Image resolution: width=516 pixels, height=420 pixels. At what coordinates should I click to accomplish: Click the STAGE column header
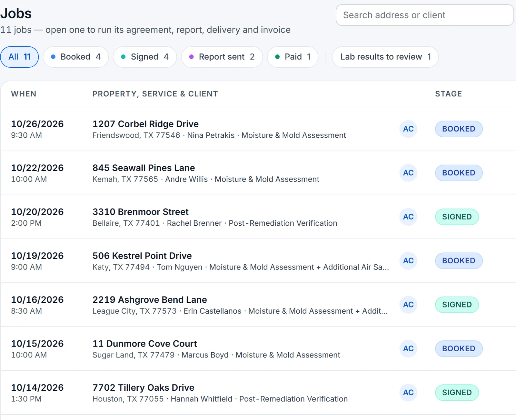click(x=448, y=94)
